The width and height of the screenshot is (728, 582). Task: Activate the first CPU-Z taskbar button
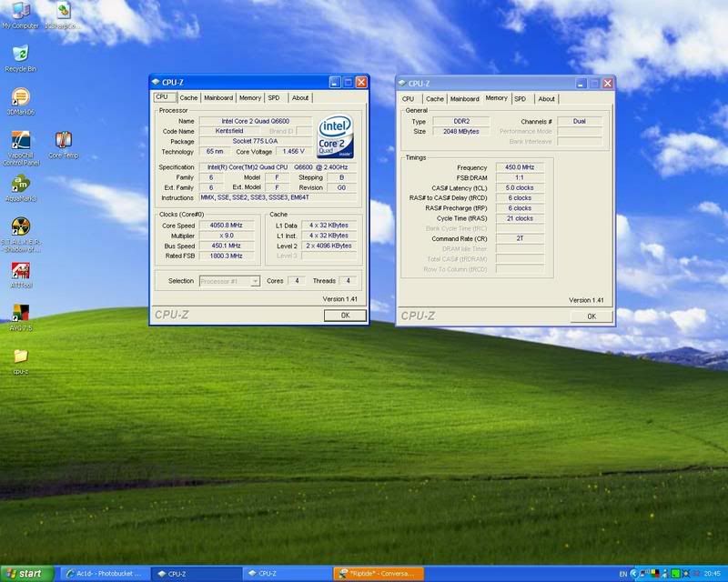click(x=197, y=574)
